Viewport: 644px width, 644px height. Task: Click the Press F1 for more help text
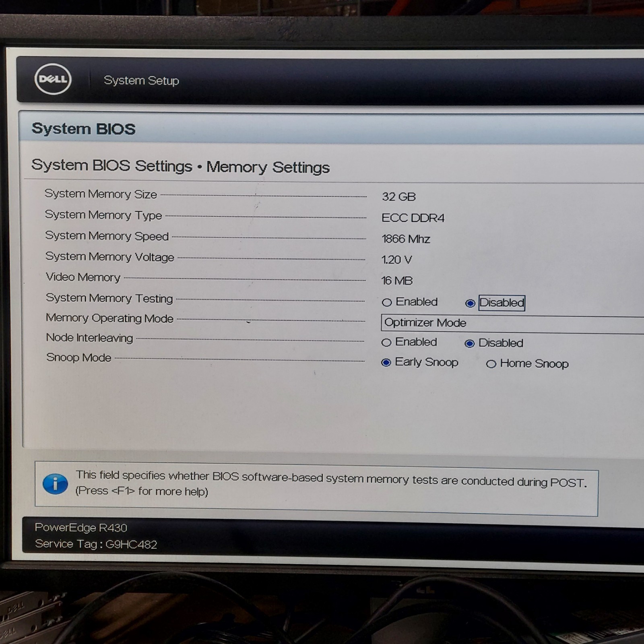pyautogui.click(x=142, y=491)
